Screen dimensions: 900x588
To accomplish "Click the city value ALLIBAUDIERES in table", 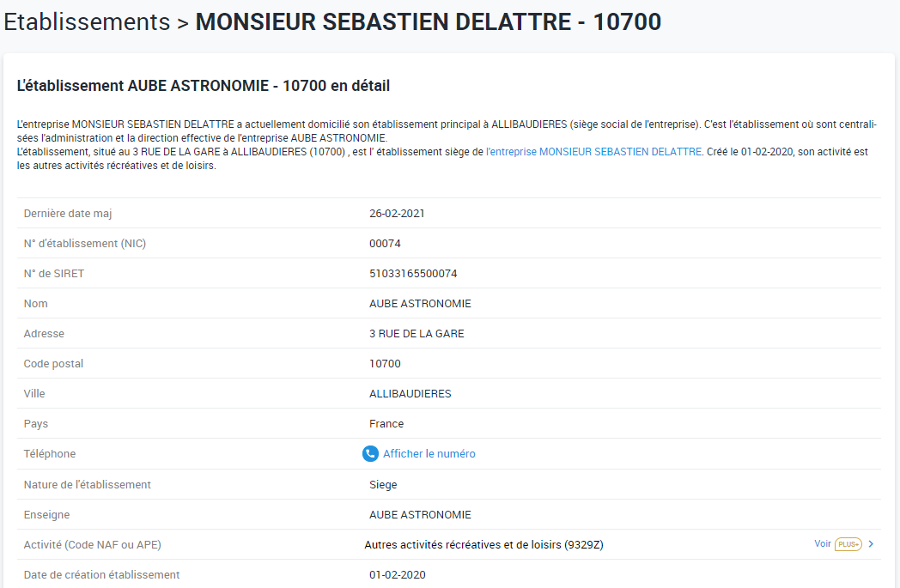I will click(410, 394).
